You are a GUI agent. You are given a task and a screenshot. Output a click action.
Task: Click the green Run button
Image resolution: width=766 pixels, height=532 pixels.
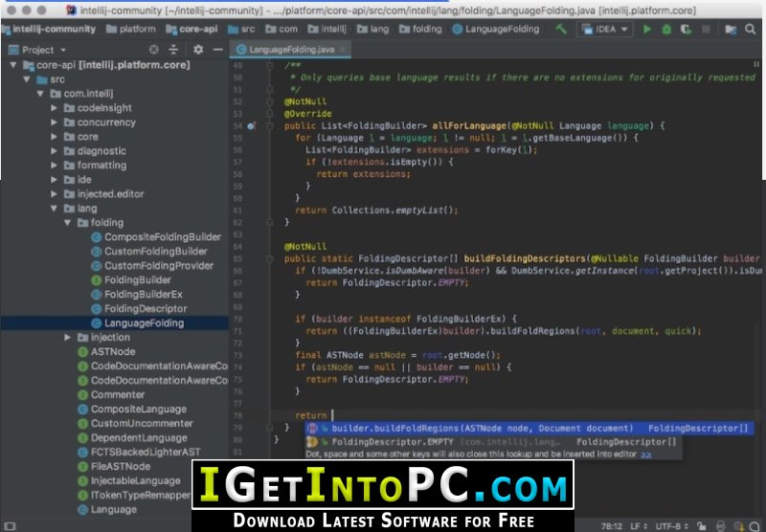(x=647, y=30)
